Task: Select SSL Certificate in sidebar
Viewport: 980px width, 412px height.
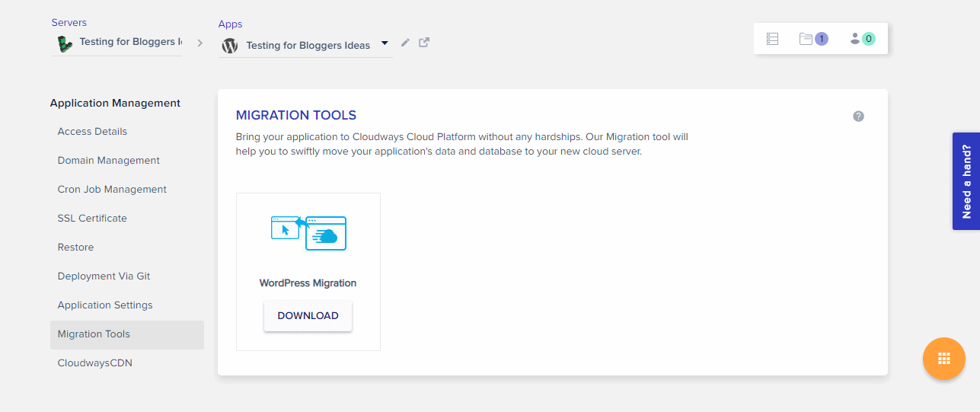Action: pyautogui.click(x=92, y=218)
